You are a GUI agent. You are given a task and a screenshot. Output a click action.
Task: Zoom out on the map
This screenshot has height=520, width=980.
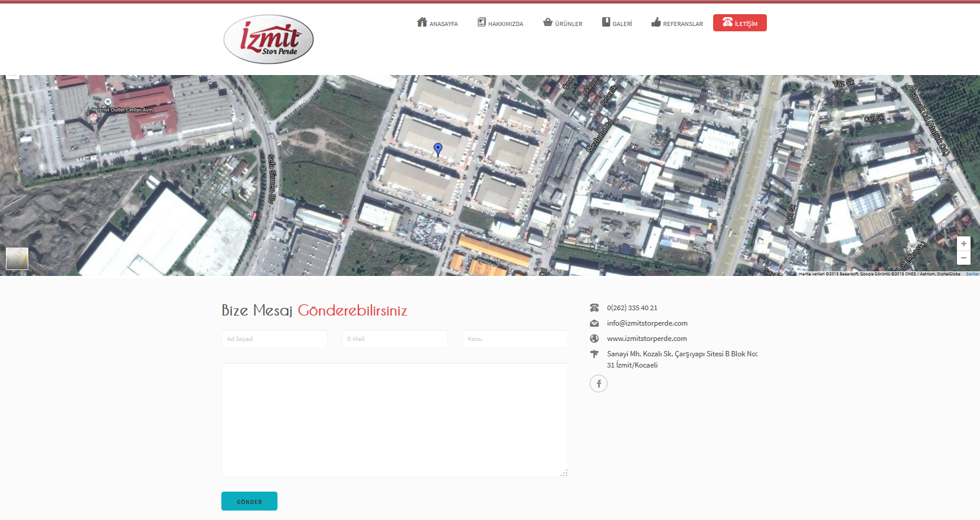[x=963, y=258]
